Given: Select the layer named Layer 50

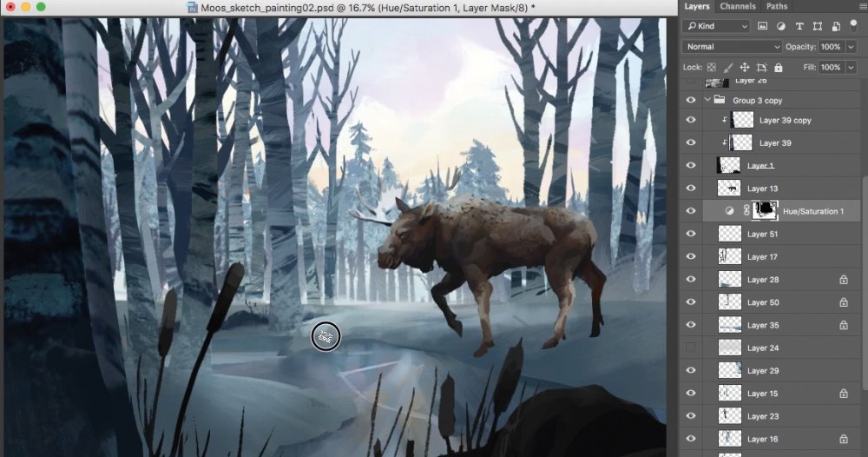Looking at the screenshot, I should [x=763, y=302].
